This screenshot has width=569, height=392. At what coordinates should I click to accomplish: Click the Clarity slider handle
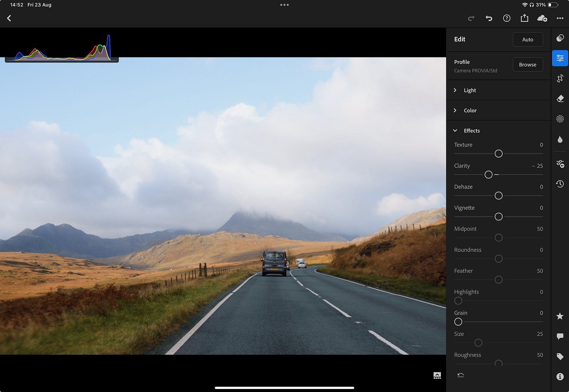(488, 175)
